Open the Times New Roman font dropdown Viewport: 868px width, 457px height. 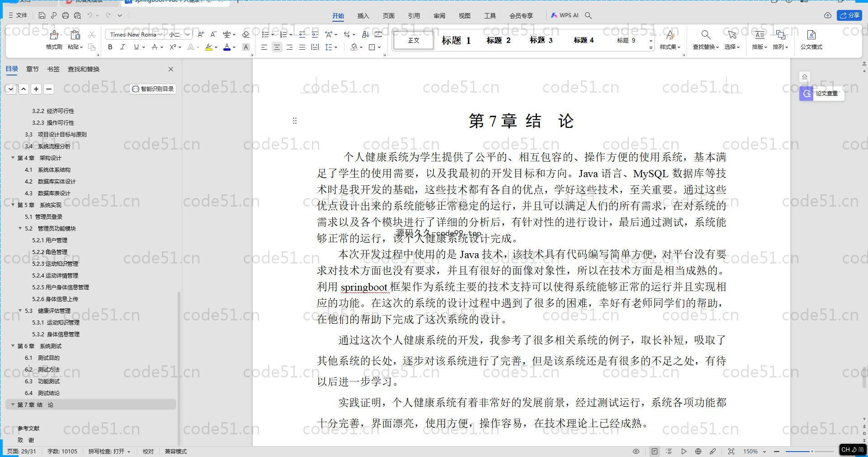point(160,34)
